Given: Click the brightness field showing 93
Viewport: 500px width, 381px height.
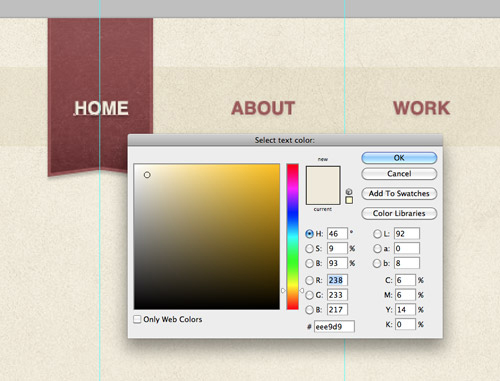Looking at the screenshot, I should tap(337, 263).
